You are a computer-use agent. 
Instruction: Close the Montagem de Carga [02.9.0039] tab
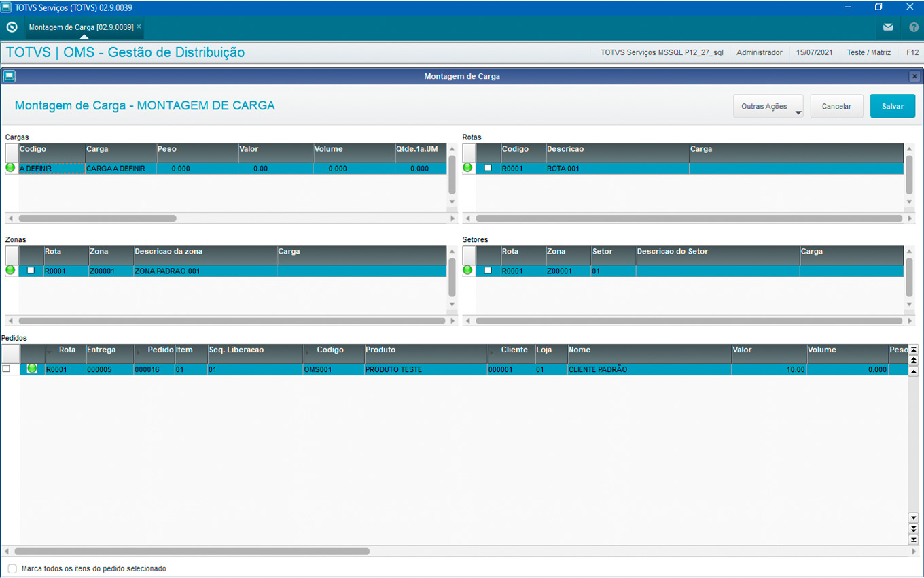coord(139,27)
